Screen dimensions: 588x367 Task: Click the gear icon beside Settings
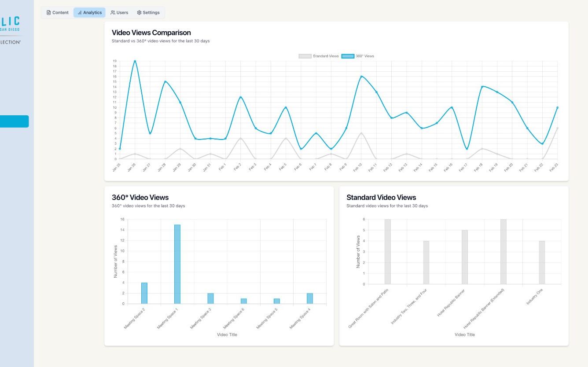pos(139,13)
